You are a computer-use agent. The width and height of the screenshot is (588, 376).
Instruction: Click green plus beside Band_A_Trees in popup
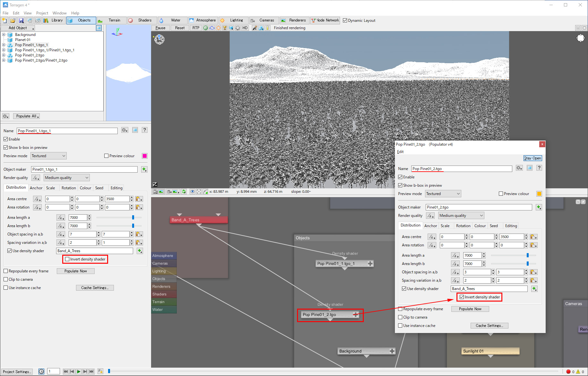(x=534, y=289)
